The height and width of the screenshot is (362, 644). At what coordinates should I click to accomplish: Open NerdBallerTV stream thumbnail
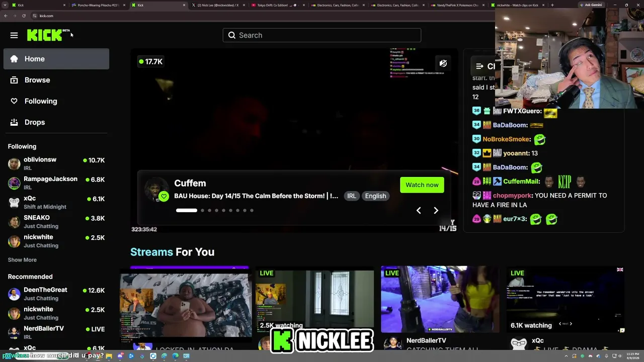tap(440, 300)
